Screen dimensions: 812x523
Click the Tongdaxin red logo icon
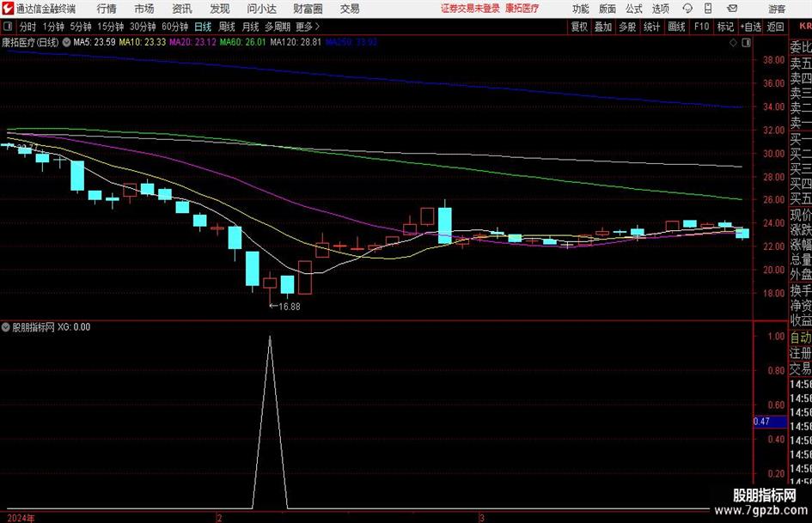[8, 9]
